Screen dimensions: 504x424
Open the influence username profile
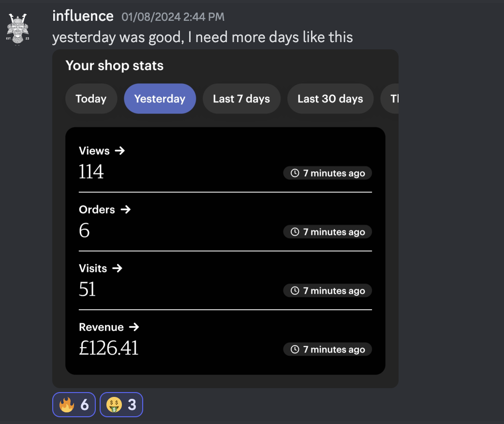83,16
